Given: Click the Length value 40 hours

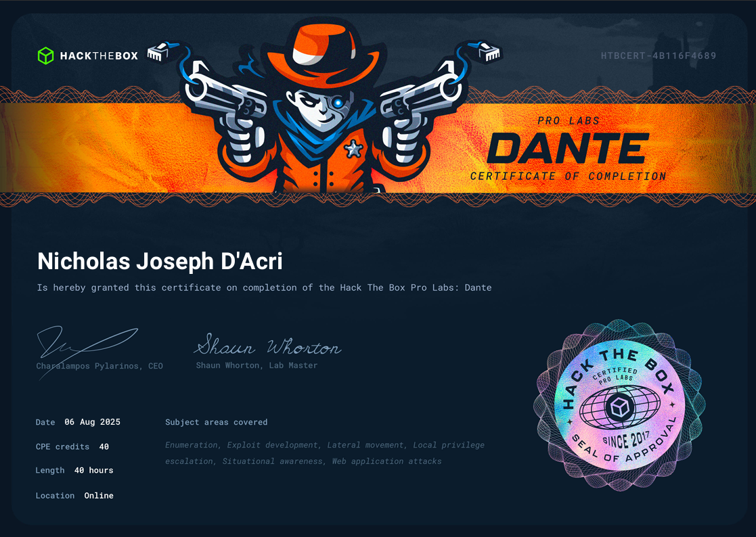Looking at the screenshot, I should click(x=93, y=471).
